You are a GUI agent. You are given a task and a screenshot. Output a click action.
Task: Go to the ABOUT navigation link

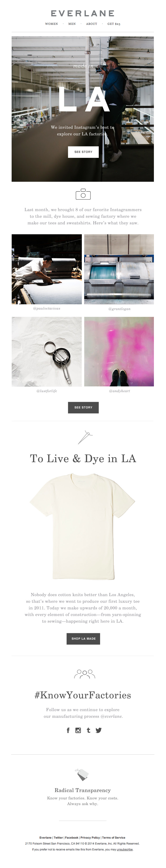(92, 24)
